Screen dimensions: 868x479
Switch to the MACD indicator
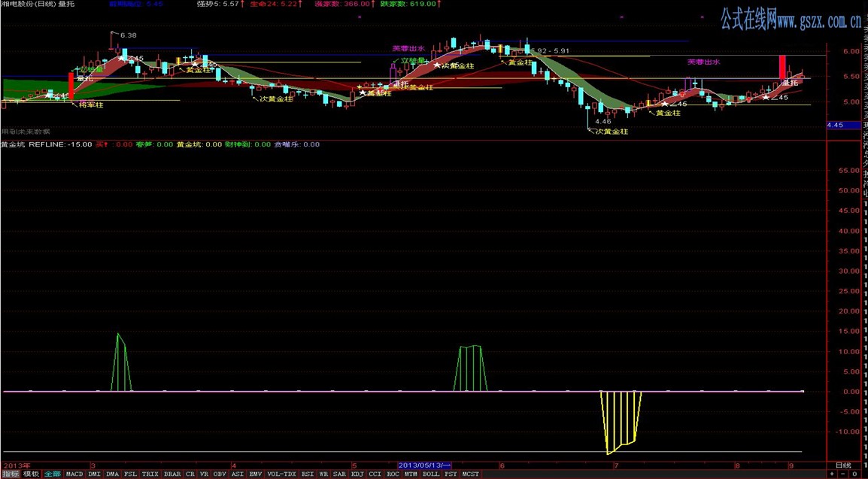click(x=74, y=474)
